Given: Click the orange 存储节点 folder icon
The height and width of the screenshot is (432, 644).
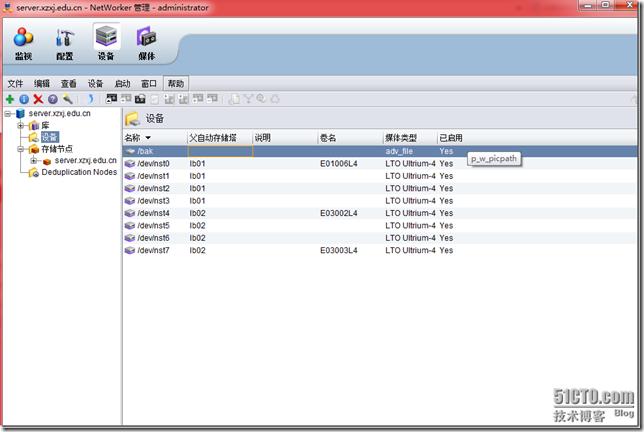Looking at the screenshot, I should [x=34, y=149].
